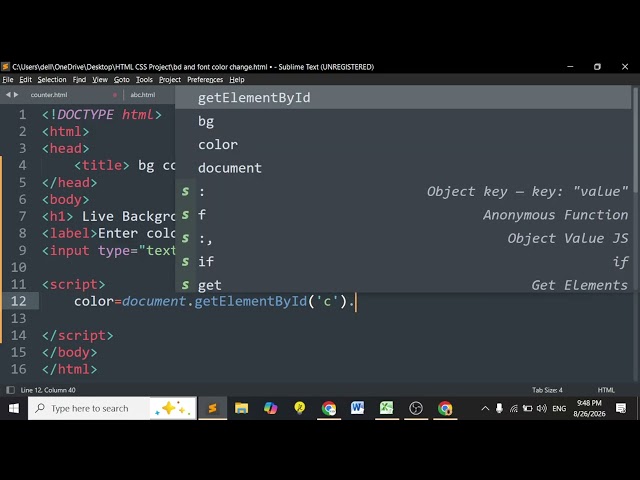Open the Tools menu
The height and width of the screenshot is (480, 640).
144,80
